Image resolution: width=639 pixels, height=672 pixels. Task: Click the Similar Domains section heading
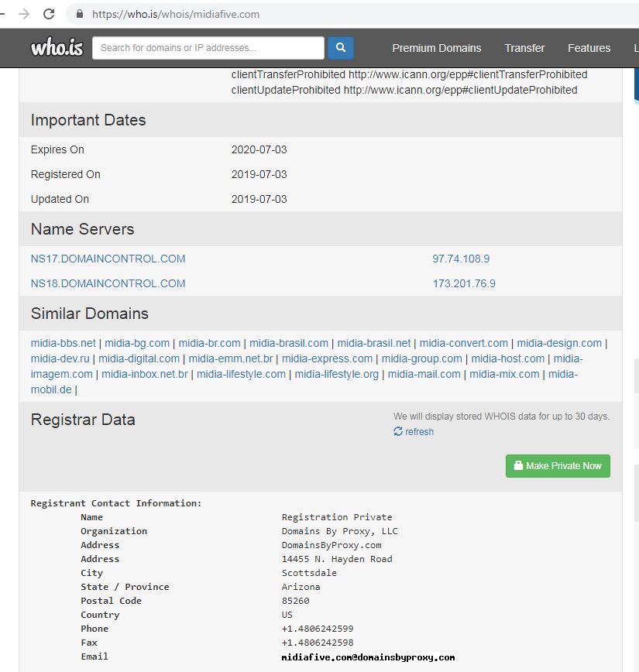[x=90, y=314]
